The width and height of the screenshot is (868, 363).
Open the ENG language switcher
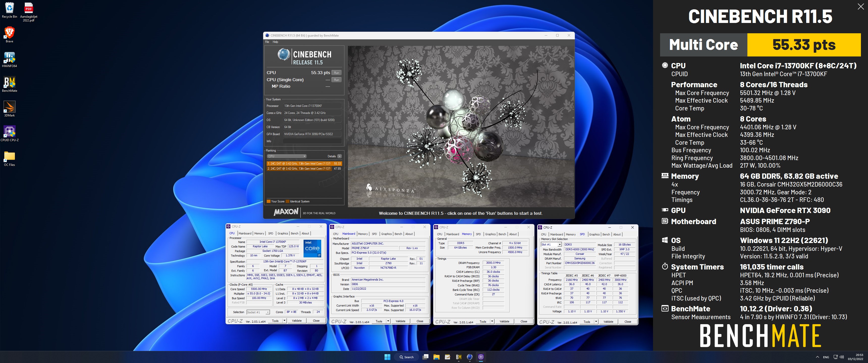826,357
